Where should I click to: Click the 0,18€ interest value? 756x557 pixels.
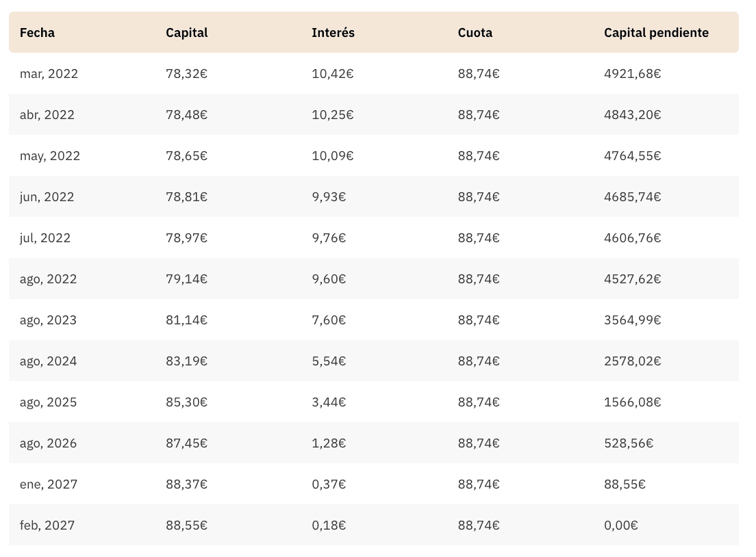coord(329,526)
